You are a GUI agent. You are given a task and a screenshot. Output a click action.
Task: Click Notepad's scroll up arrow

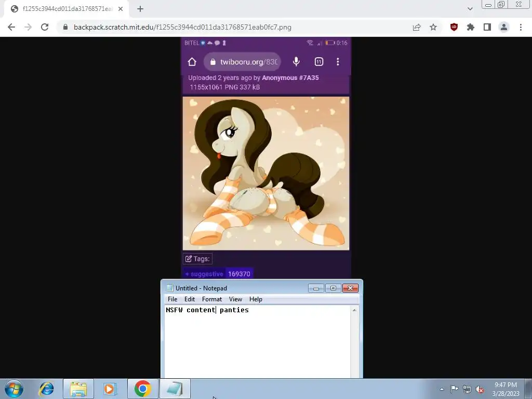coord(354,310)
